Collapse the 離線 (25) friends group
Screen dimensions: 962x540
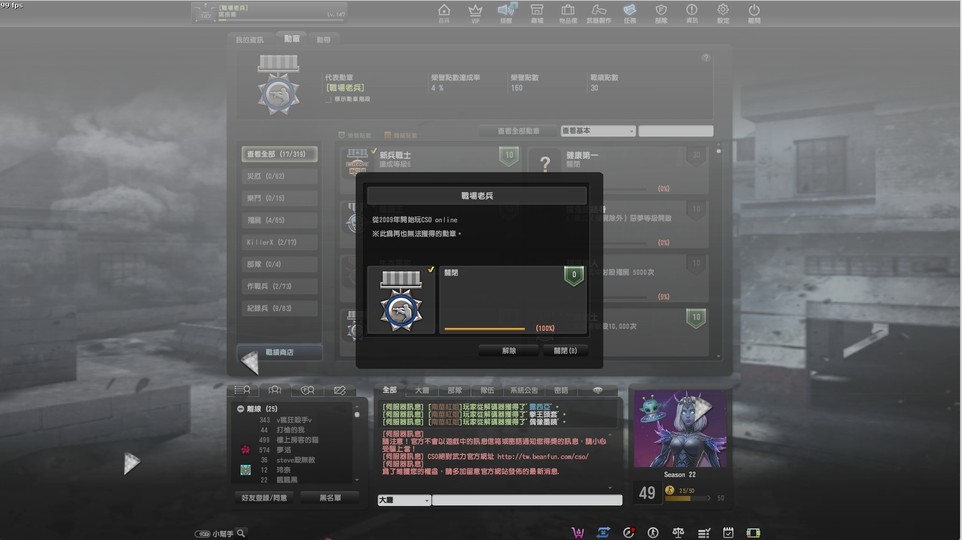pos(240,409)
